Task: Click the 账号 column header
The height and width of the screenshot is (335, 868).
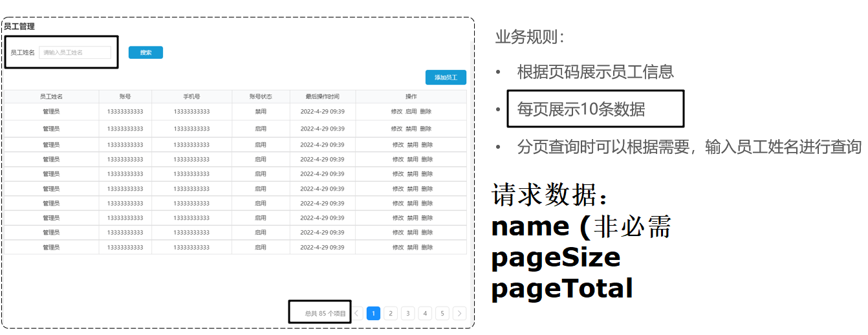Action: (125, 96)
